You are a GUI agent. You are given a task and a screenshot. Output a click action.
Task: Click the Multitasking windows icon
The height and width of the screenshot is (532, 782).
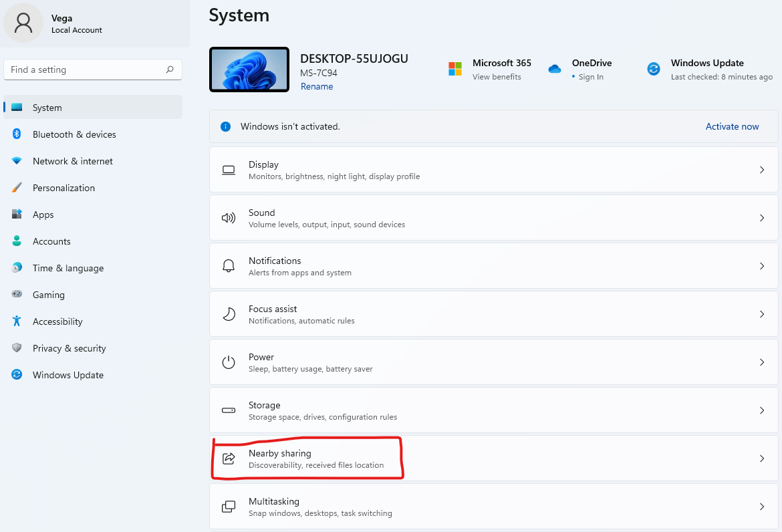(229, 507)
